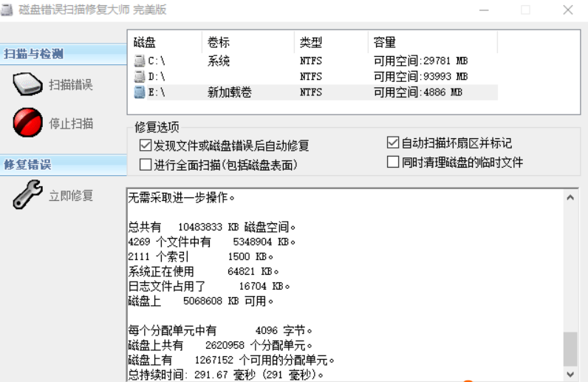Minimize the 磁盘错误扫描修复大师 window

pyautogui.click(x=484, y=10)
